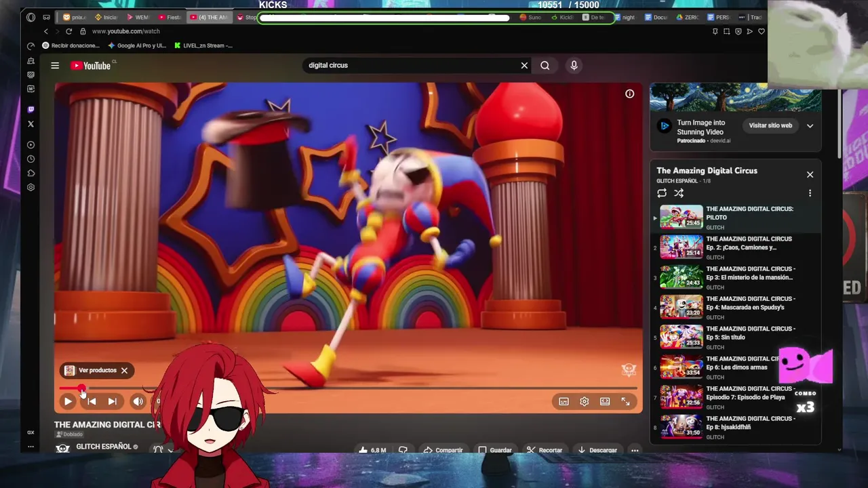This screenshot has height=488, width=868.
Task: Click the 'The Amazing Digital Circus' playlist title
Action: 707,171
